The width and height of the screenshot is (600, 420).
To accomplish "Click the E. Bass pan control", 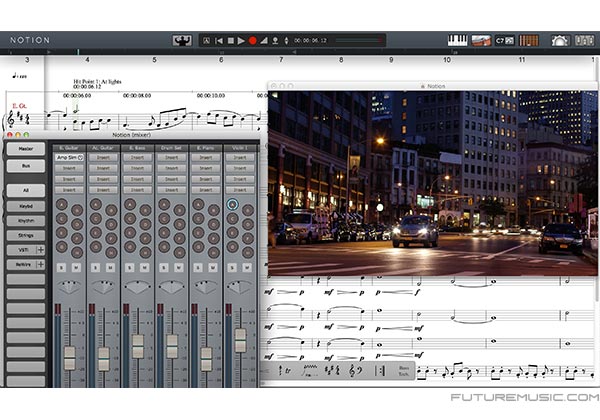I will [137, 287].
